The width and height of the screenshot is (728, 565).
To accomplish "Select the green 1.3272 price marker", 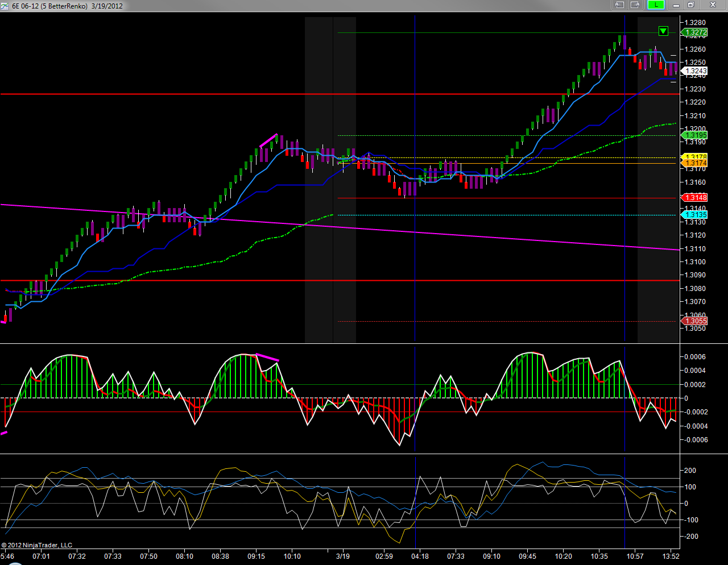I will [x=694, y=32].
